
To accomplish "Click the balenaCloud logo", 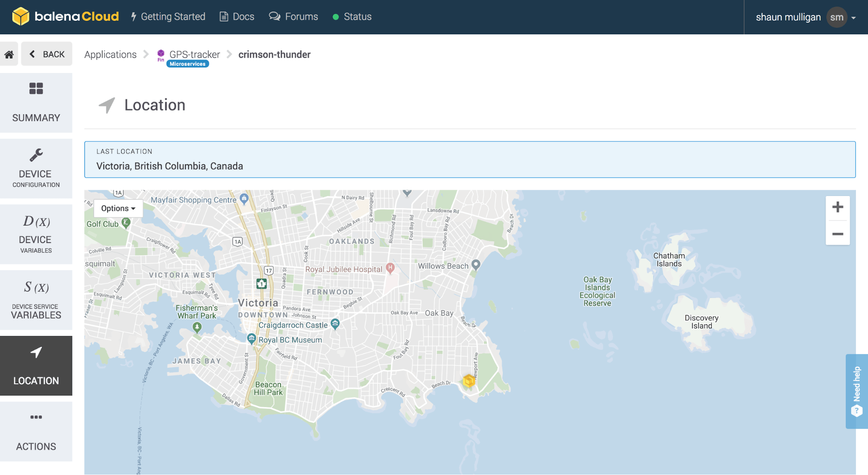I will coord(65,17).
